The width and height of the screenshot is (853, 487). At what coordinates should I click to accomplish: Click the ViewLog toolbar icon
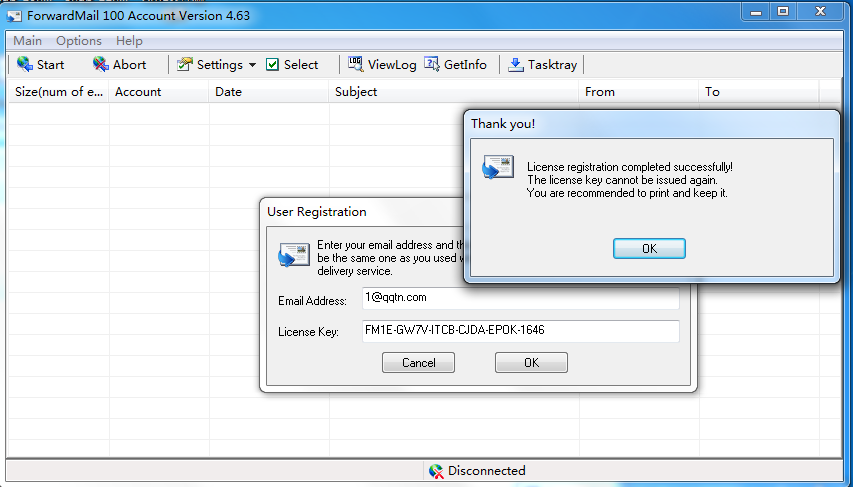pyautogui.click(x=356, y=65)
